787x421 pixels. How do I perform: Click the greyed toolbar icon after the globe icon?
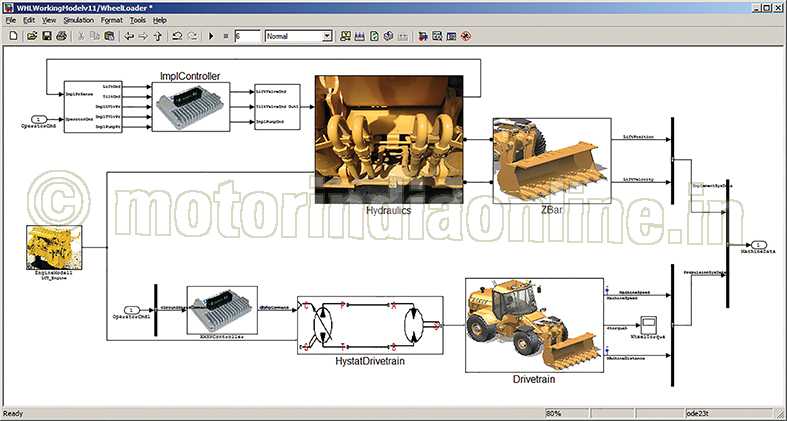click(403, 36)
